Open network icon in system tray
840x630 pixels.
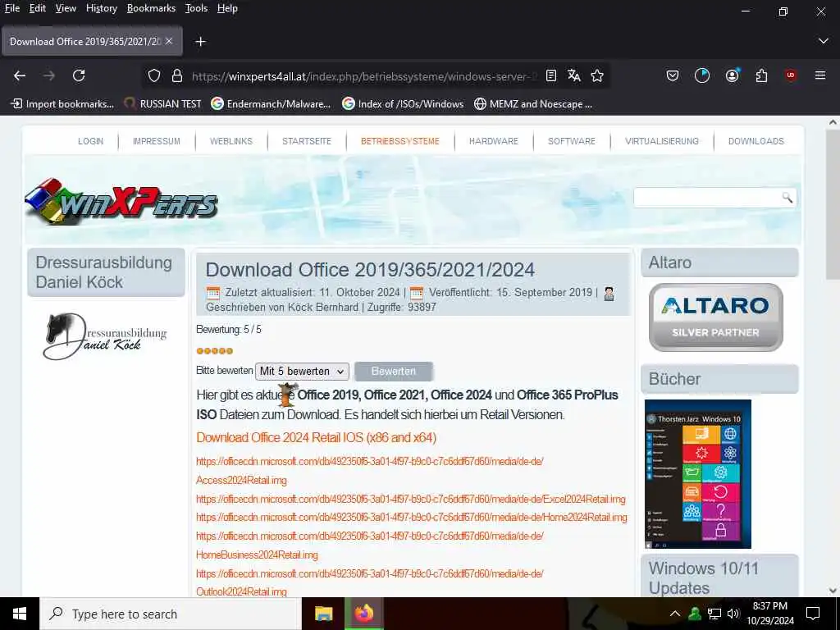click(x=714, y=614)
